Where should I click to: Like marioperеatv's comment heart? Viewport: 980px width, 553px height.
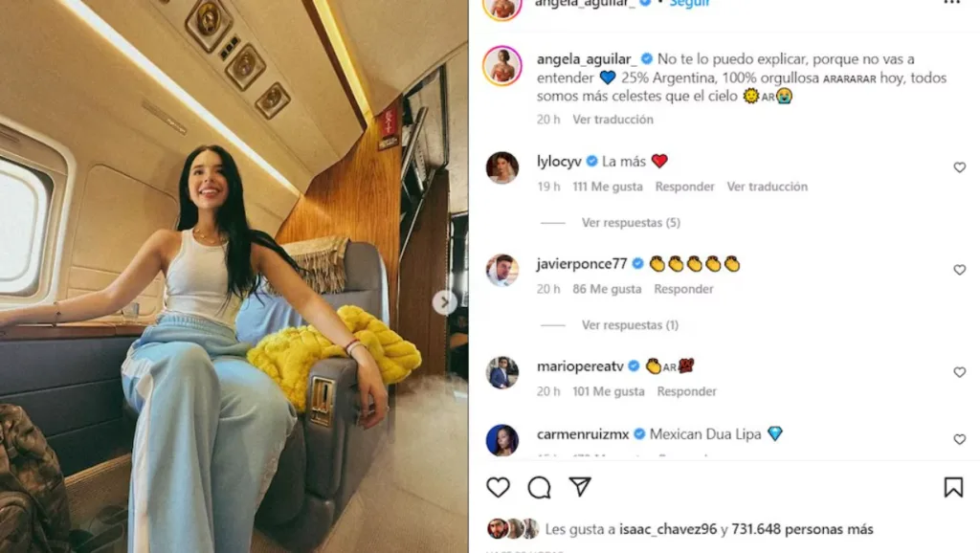click(959, 372)
